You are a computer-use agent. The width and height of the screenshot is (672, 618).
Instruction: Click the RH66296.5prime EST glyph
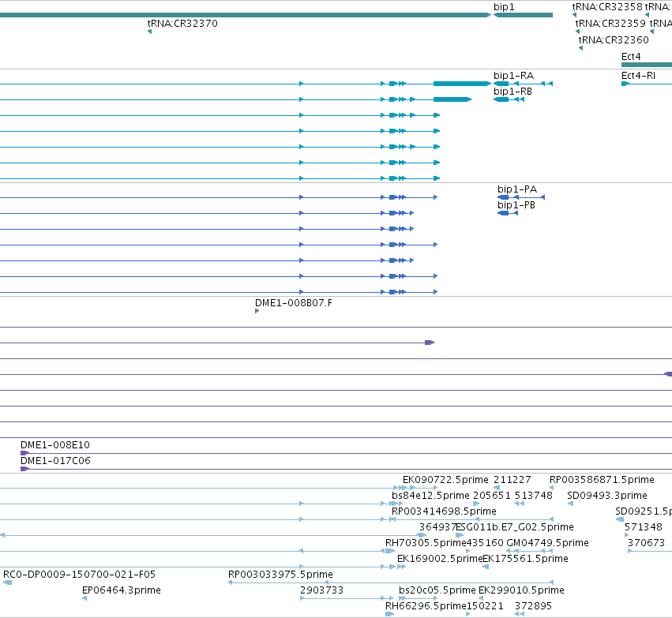pos(389,614)
